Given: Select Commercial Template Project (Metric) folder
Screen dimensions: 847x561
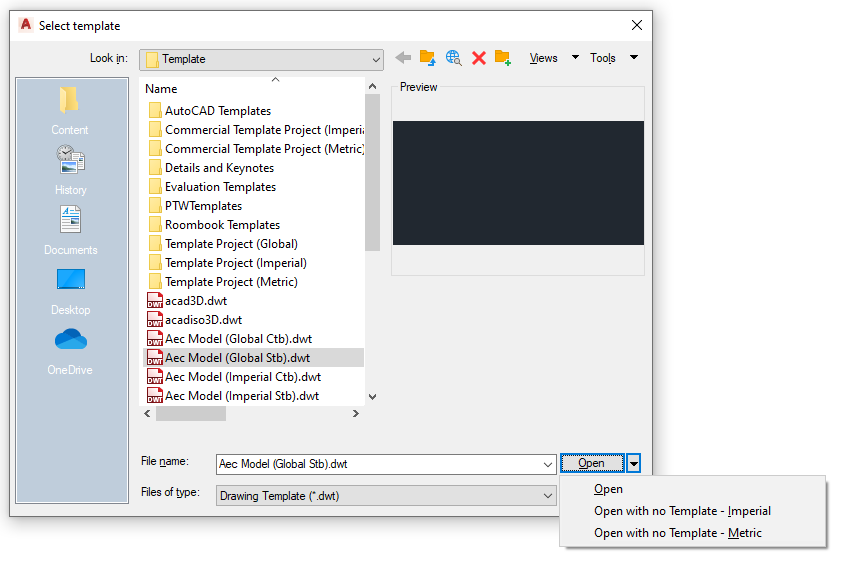Looking at the screenshot, I should pos(256,148).
